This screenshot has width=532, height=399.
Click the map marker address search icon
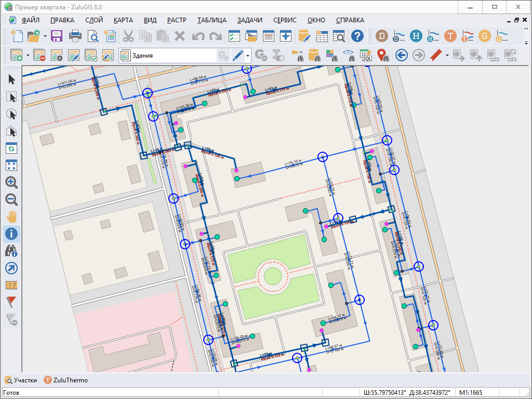(383, 55)
